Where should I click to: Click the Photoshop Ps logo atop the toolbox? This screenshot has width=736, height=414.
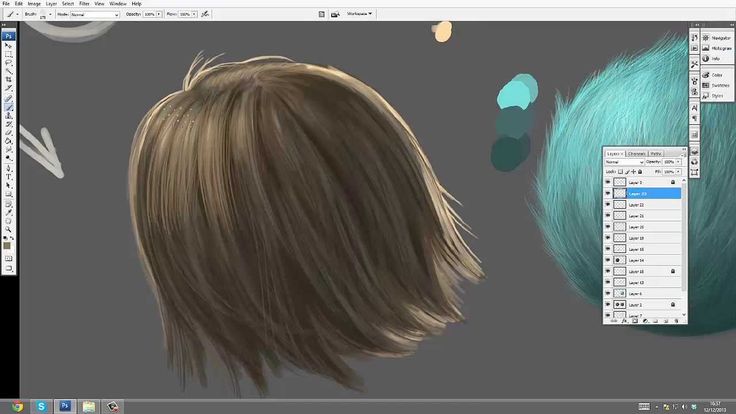click(8, 36)
